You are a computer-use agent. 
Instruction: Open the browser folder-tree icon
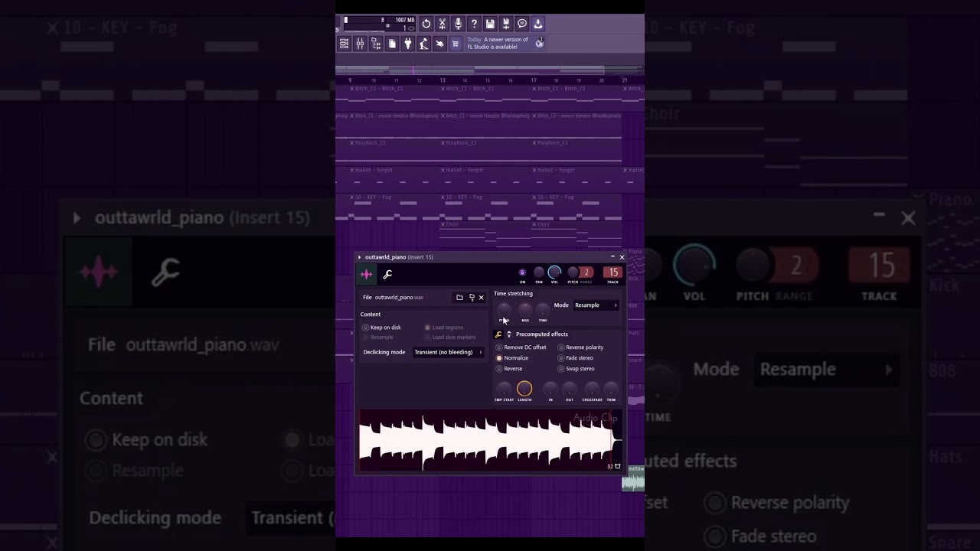click(376, 44)
